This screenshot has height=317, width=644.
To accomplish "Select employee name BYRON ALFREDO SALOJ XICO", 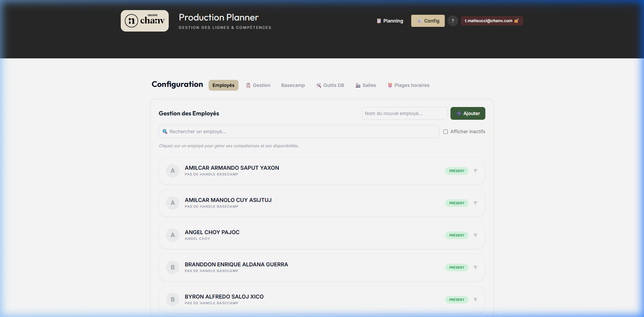I will (224, 297).
